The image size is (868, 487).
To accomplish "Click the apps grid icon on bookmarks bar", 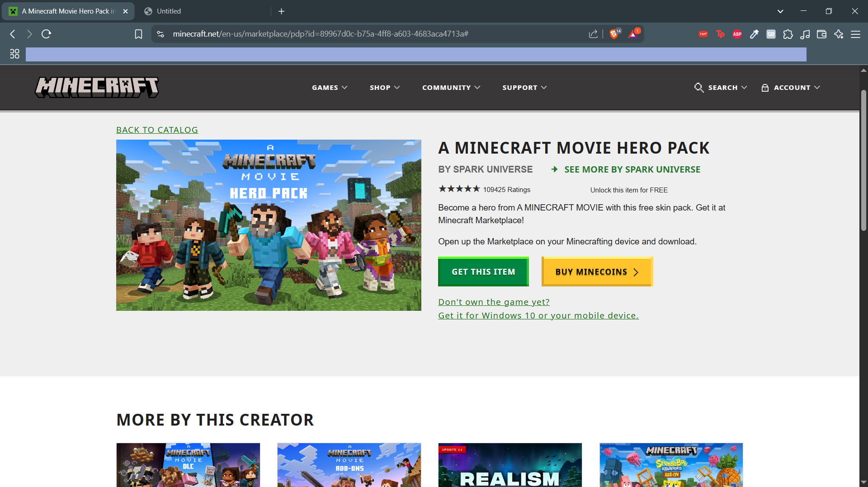I will point(14,54).
